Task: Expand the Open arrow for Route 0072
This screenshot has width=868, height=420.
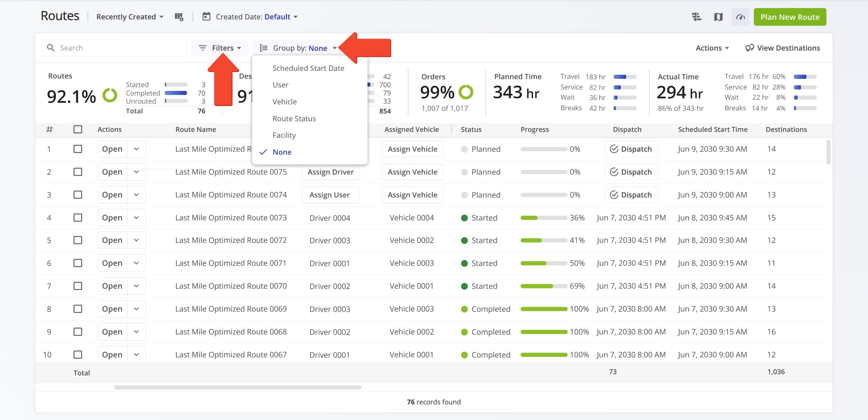Action: pyautogui.click(x=136, y=240)
